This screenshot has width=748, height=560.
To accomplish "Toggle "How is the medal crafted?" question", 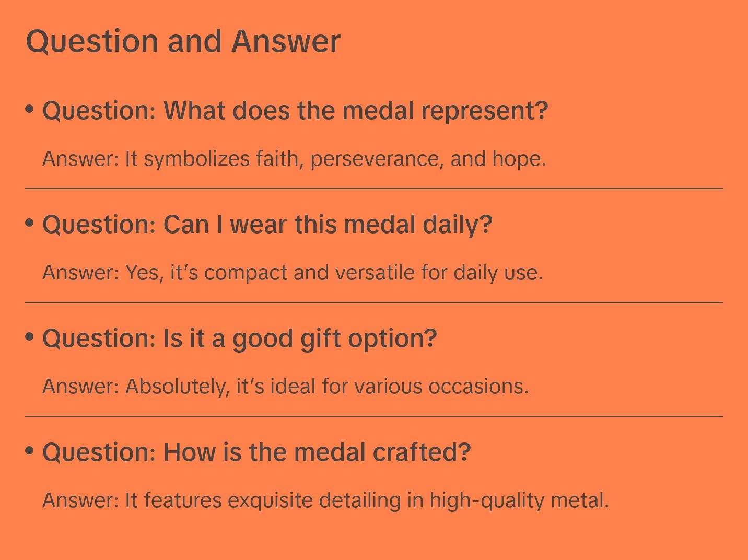I will click(x=256, y=452).
